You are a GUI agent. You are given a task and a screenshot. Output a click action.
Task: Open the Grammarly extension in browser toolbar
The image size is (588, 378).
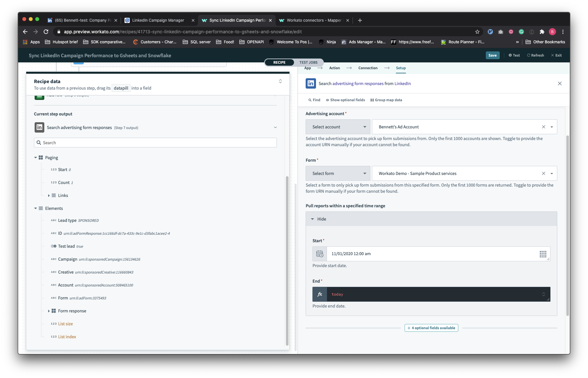click(521, 32)
